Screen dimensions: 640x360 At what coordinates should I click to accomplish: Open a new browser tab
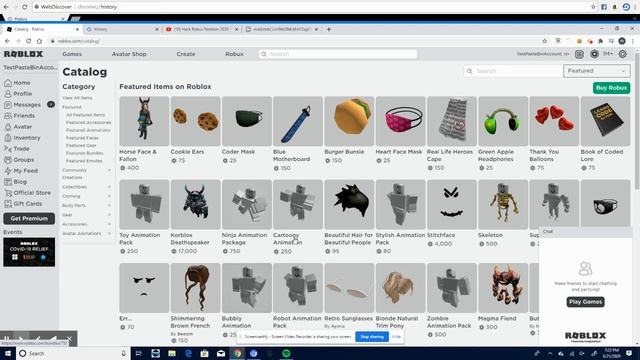pyautogui.click(x=329, y=29)
